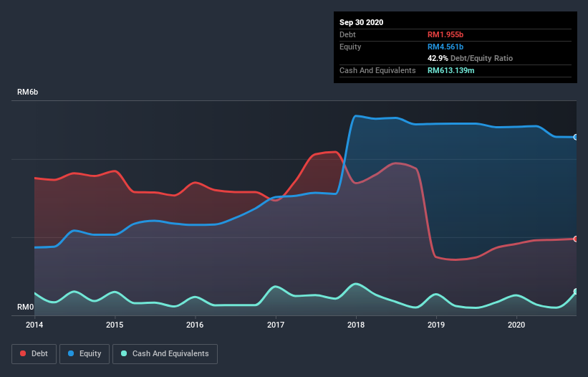Click the Equity endpoint marker at Sep 2020
588x377 pixels.
click(x=576, y=138)
